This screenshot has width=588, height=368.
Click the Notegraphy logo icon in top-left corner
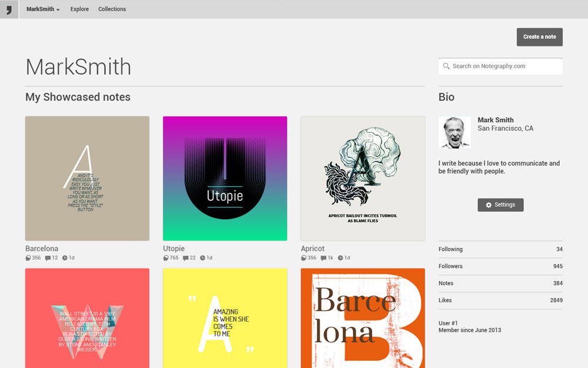click(9, 9)
